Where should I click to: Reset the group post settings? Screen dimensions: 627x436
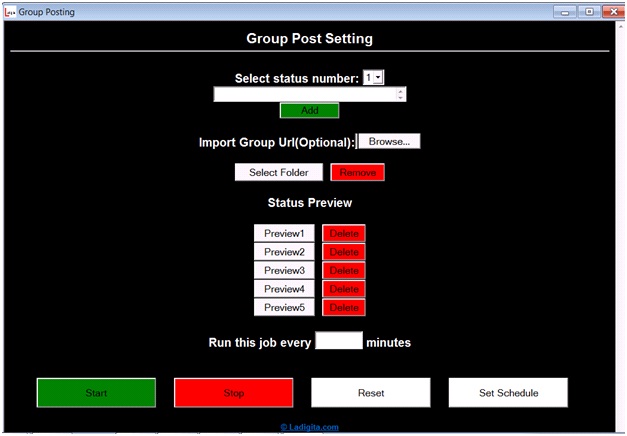371,393
